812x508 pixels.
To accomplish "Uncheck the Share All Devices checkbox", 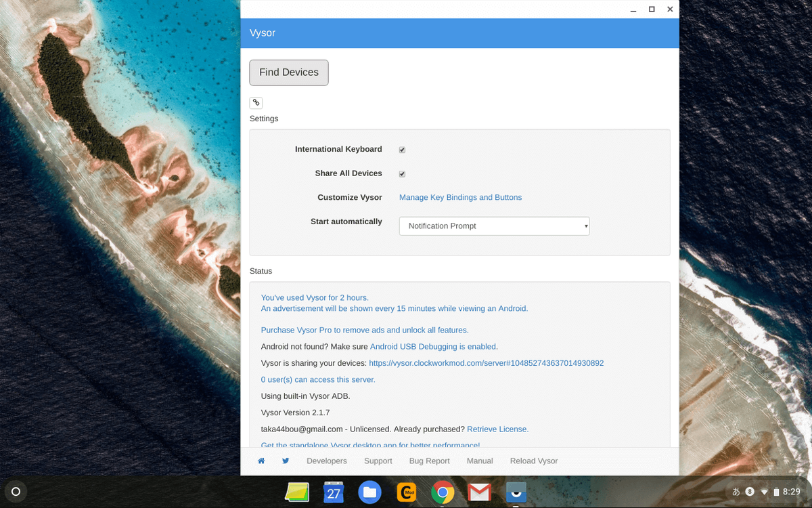I will (402, 174).
